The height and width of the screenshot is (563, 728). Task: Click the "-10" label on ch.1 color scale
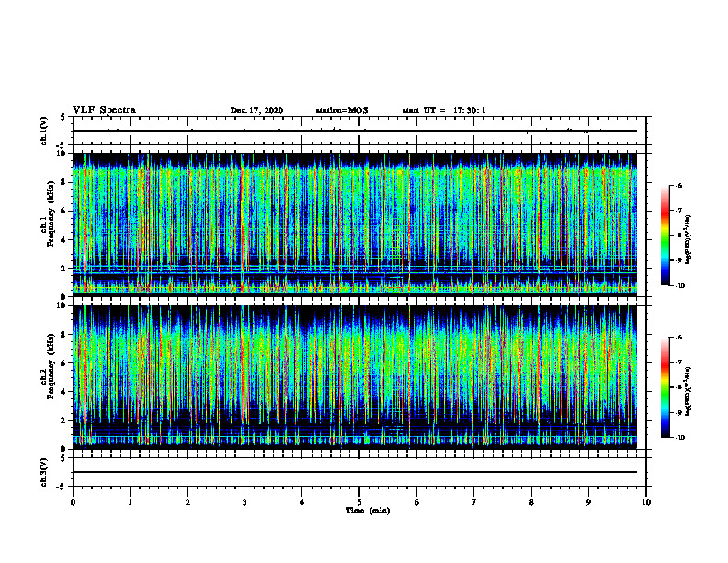pyautogui.click(x=680, y=286)
